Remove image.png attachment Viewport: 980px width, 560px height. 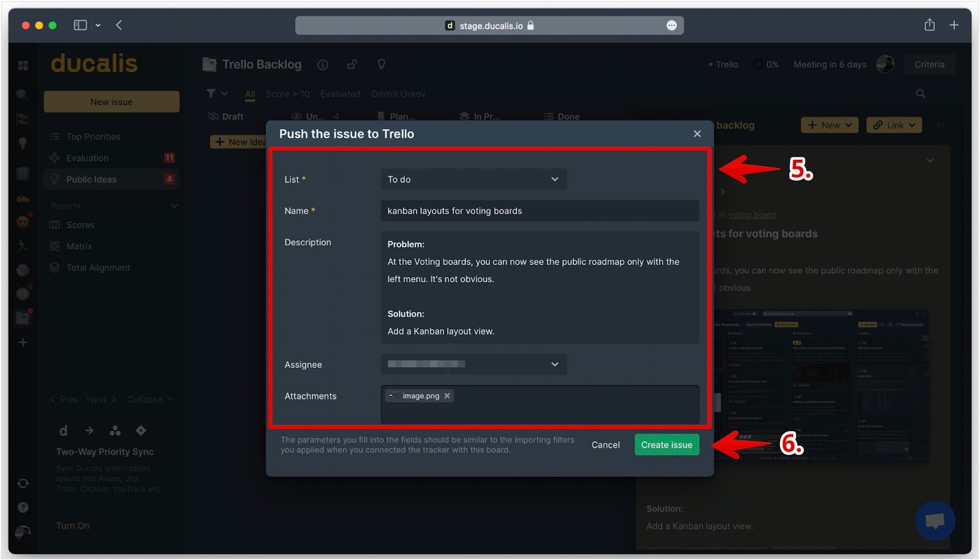[x=447, y=396]
